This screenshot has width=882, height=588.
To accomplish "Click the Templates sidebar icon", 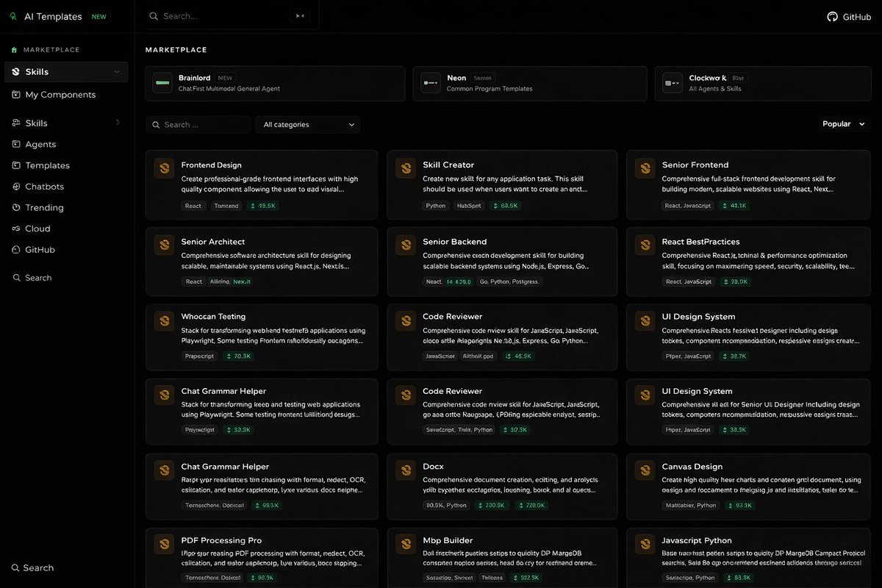I will pyautogui.click(x=16, y=165).
